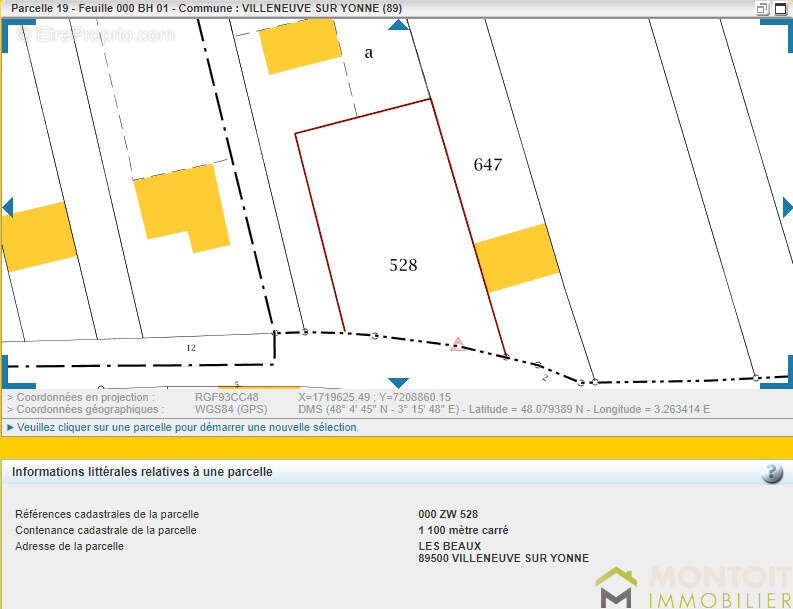Click 'Veuillez cliquer sur une parcelle' message
The height and width of the screenshot is (609, 793).
(x=188, y=427)
